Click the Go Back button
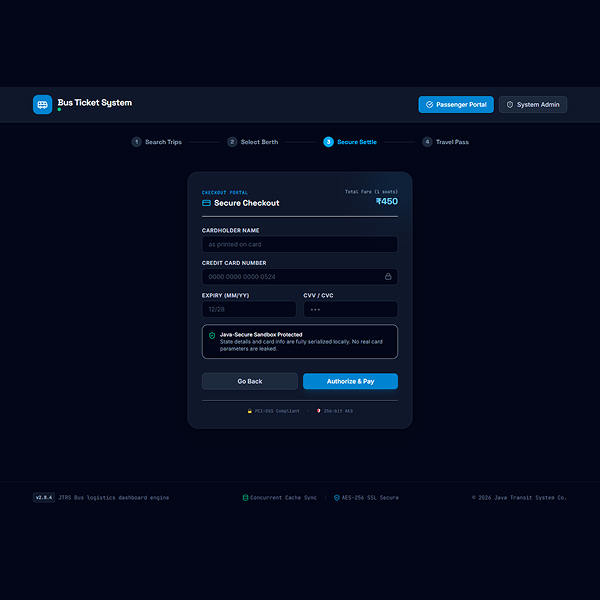 click(250, 382)
